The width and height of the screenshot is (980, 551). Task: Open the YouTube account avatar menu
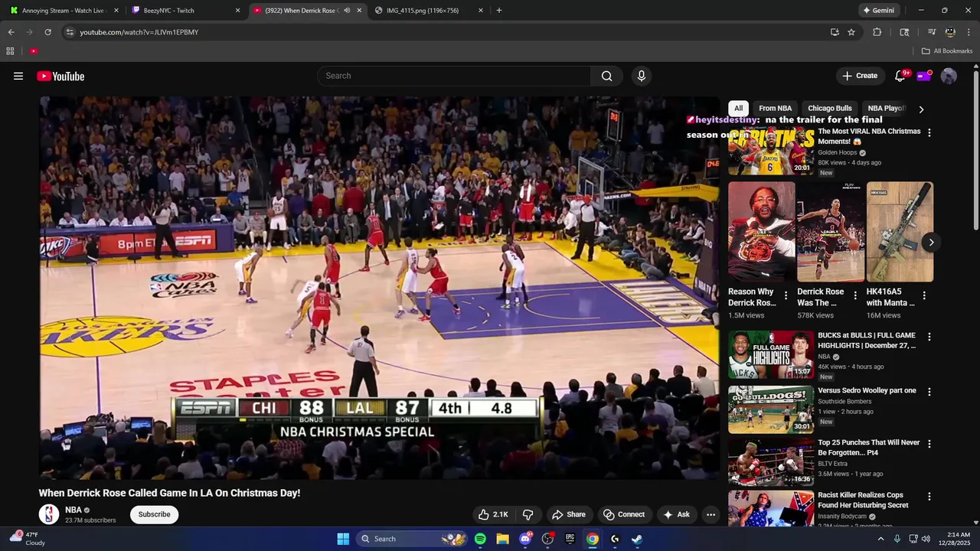point(949,76)
